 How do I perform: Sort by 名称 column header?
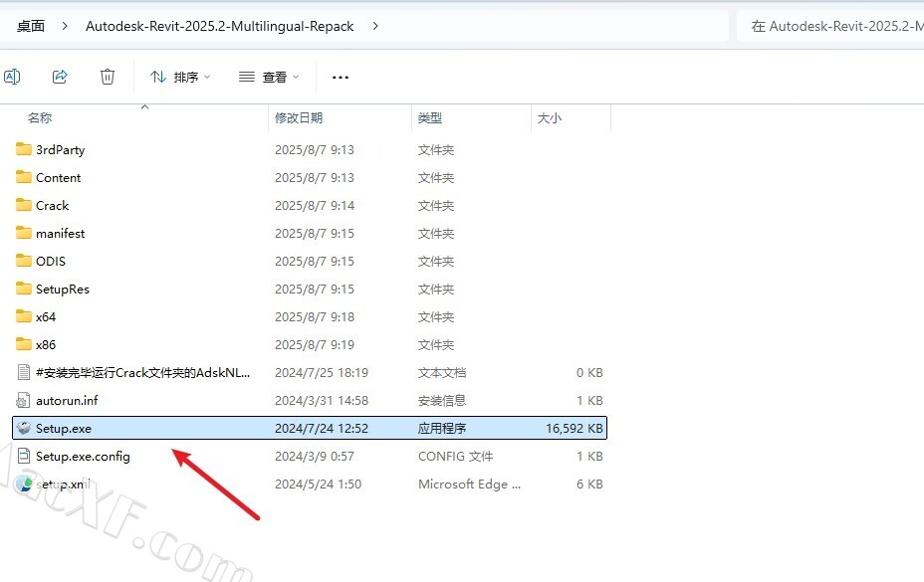click(40, 117)
